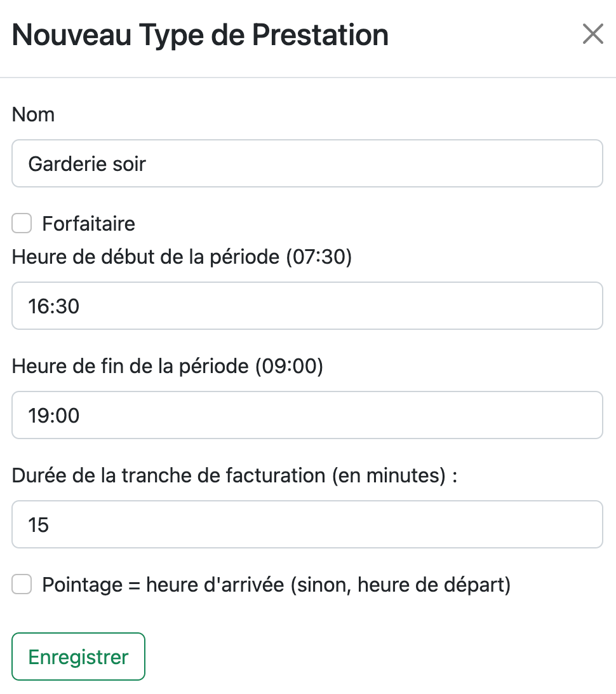Click the billing duration field showing 15
The height and width of the screenshot is (694, 616).
(x=307, y=525)
